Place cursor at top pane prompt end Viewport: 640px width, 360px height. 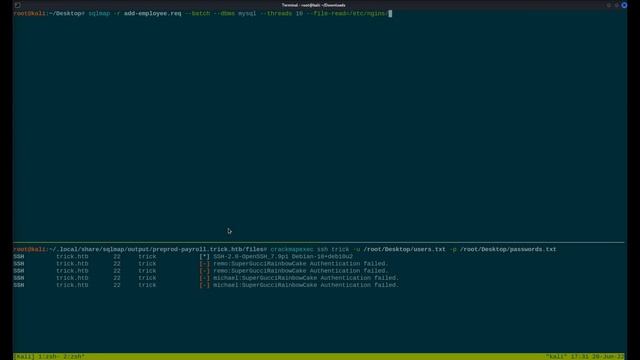[390, 13]
